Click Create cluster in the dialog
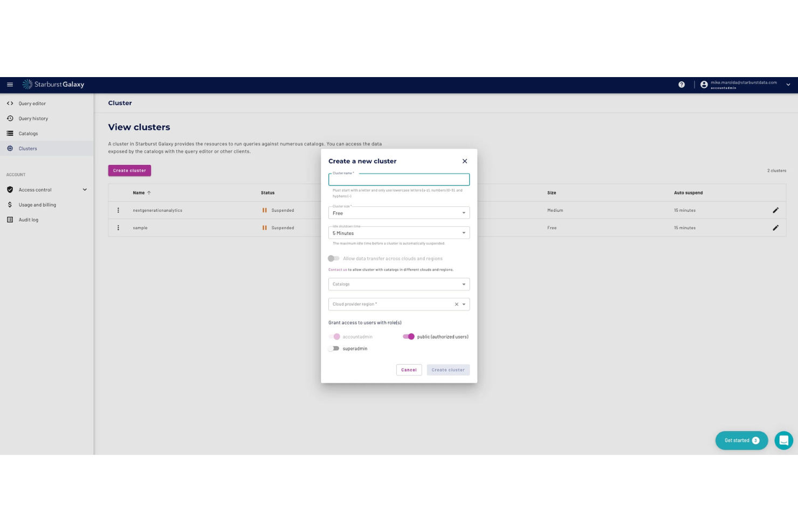Image resolution: width=798 pixels, height=532 pixels. point(448,370)
